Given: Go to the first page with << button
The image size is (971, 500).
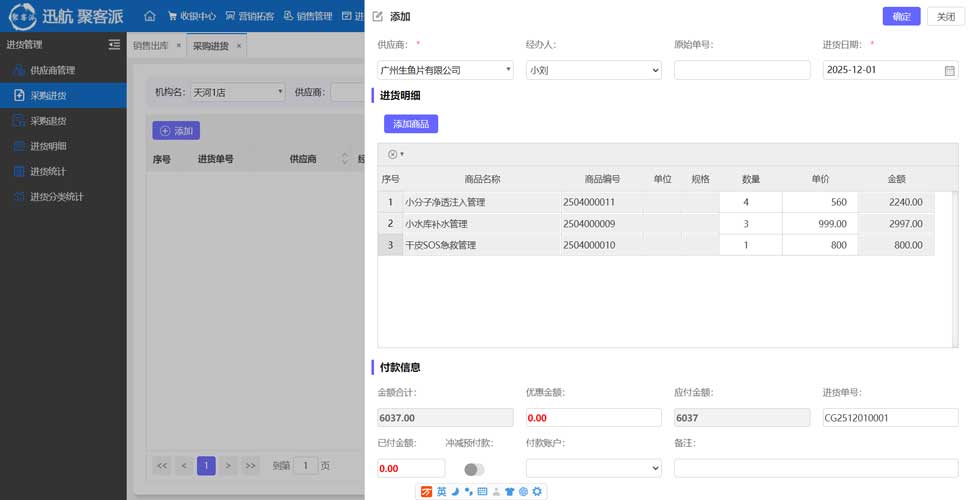Looking at the screenshot, I should 162,466.
